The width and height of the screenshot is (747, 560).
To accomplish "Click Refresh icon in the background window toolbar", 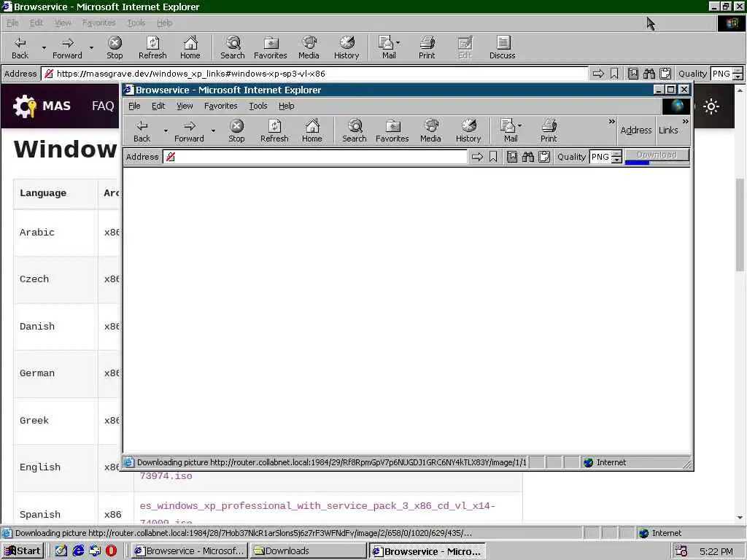I will pyautogui.click(x=152, y=47).
